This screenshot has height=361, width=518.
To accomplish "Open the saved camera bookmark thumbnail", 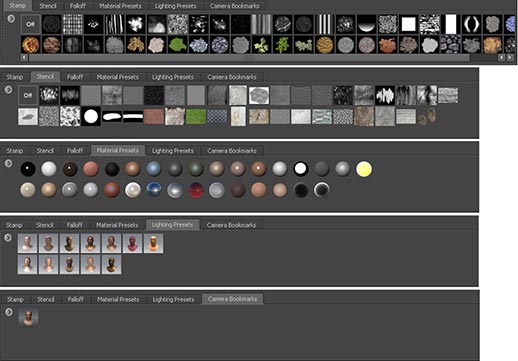I will pyautogui.click(x=28, y=317).
